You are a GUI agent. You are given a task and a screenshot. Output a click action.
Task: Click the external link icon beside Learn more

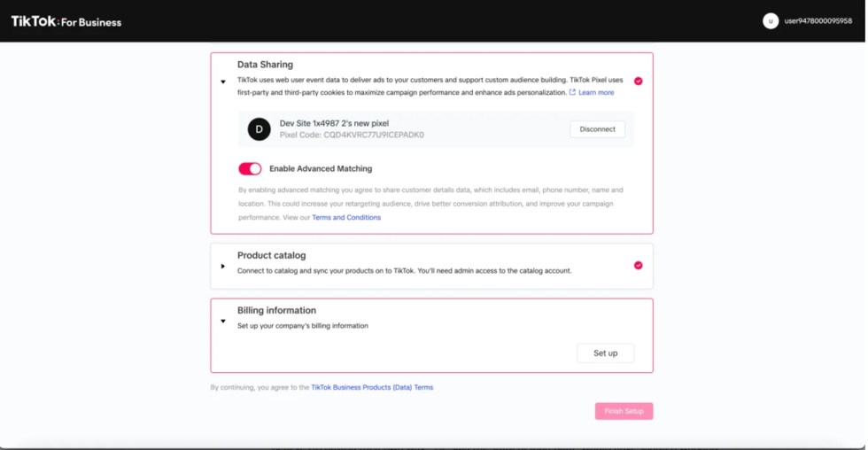[572, 92]
